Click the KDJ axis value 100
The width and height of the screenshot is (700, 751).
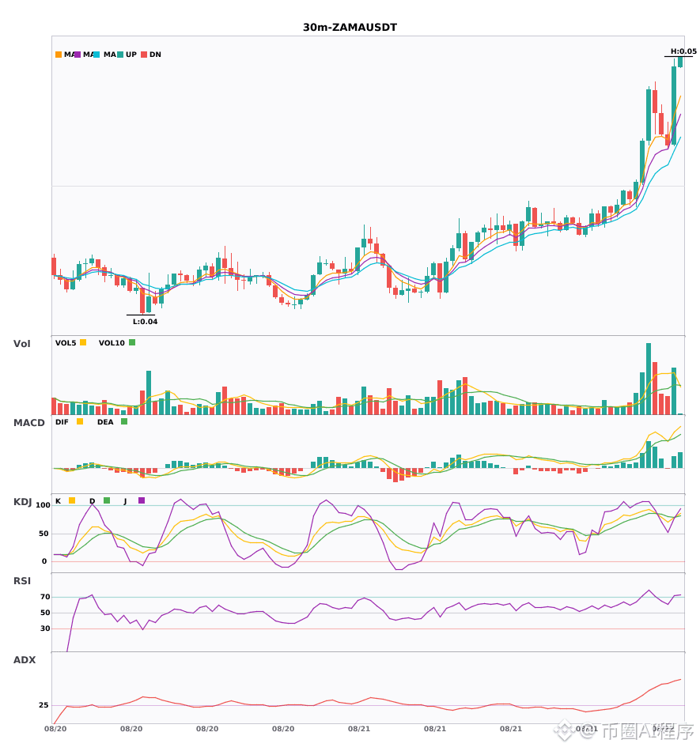click(44, 505)
